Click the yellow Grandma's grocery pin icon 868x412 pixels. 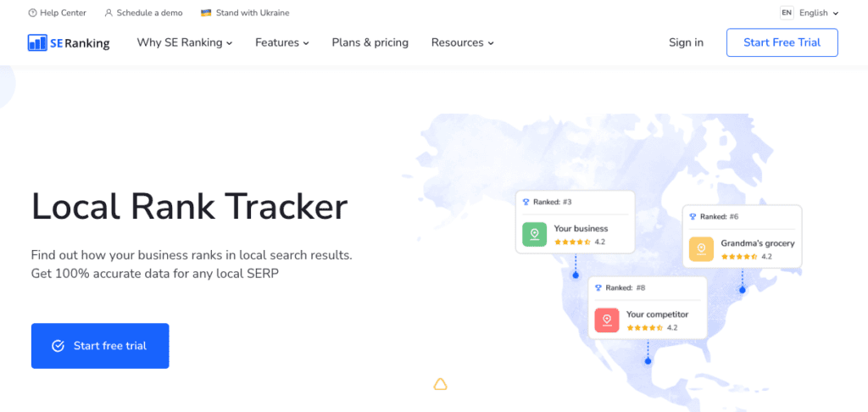(x=701, y=249)
